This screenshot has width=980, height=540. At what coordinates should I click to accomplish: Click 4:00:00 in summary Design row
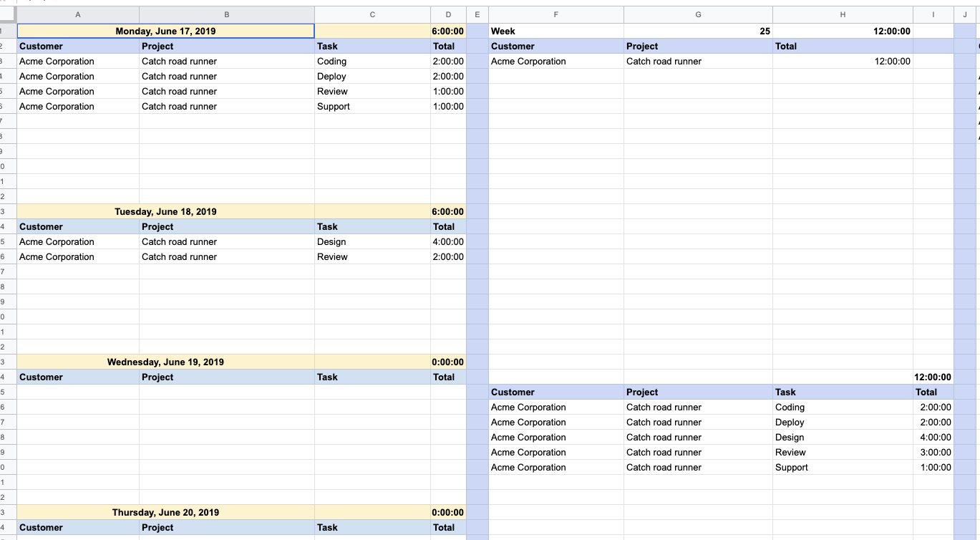click(x=933, y=438)
